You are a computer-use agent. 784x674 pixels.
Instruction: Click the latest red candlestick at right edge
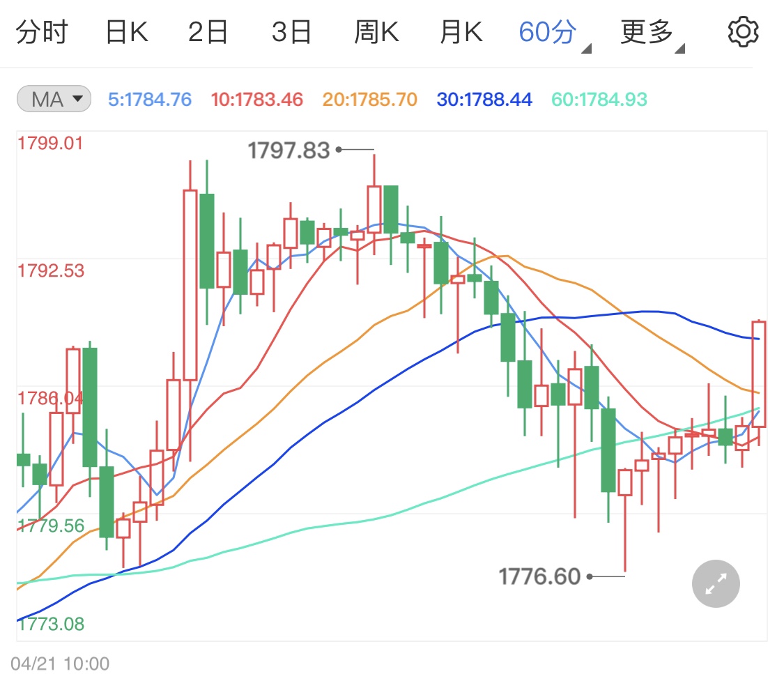click(x=758, y=374)
